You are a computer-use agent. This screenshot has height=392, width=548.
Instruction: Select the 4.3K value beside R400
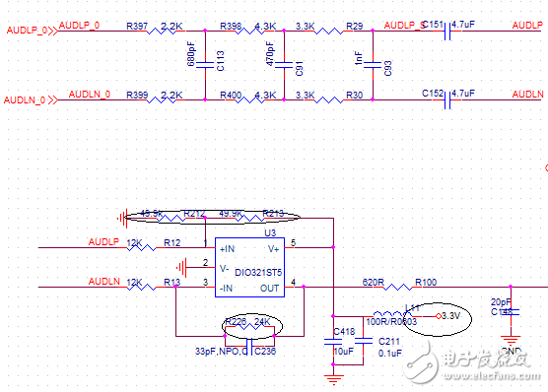(x=265, y=95)
